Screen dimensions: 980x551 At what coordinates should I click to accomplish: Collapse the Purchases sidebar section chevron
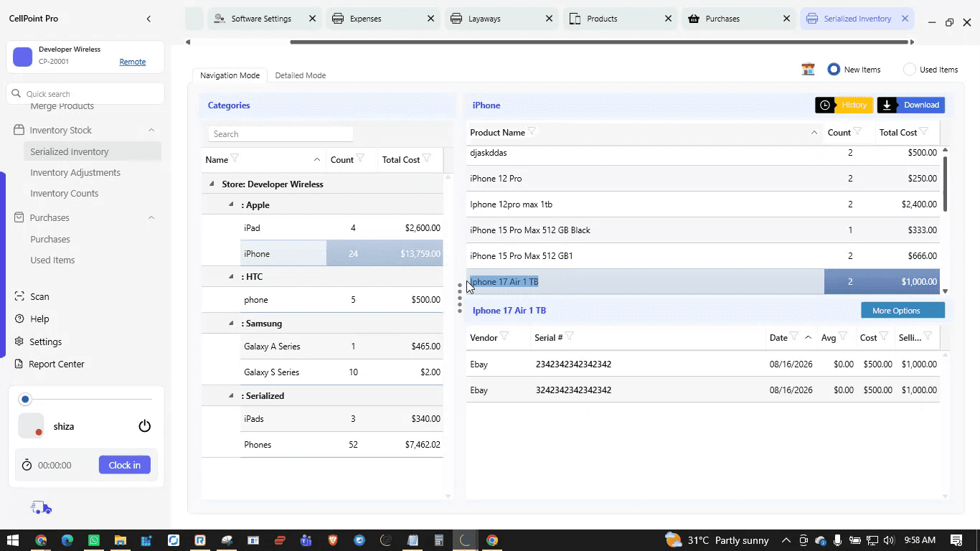(151, 218)
